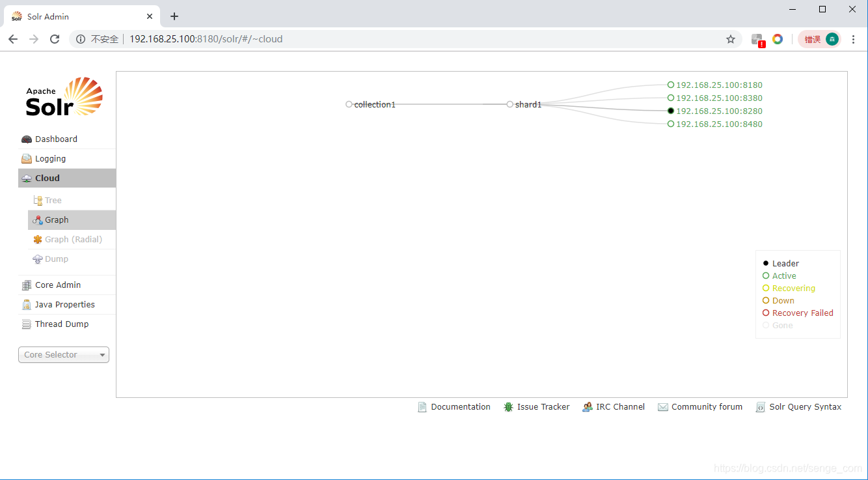Open leader node 192.168.25.100:8280 link

point(719,111)
